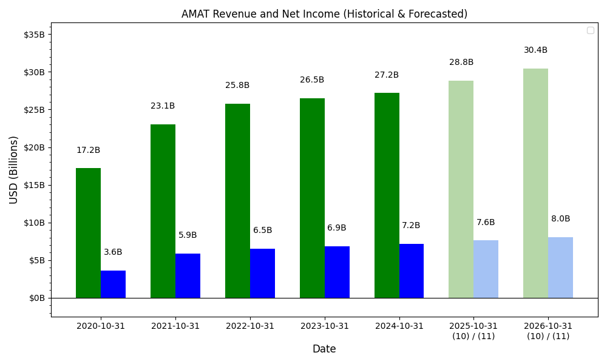Click the '$5B' y-axis tick label
The height and width of the screenshot is (364, 607).
(x=37, y=261)
